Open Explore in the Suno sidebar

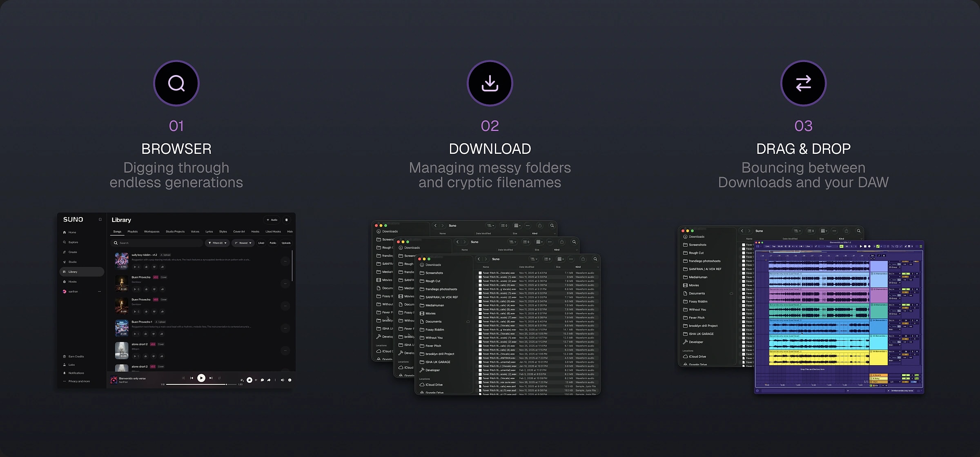(71, 242)
